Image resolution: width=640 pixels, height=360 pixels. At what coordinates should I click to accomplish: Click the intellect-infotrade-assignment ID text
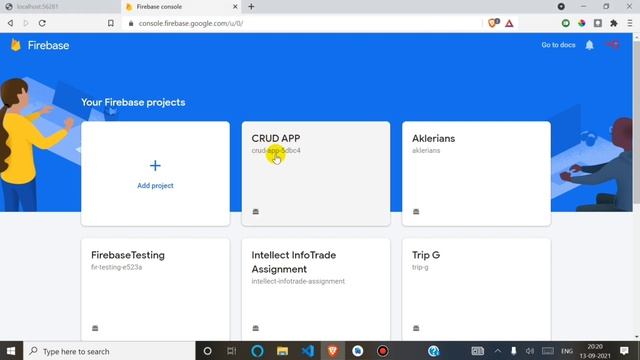[x=298, y=281]
